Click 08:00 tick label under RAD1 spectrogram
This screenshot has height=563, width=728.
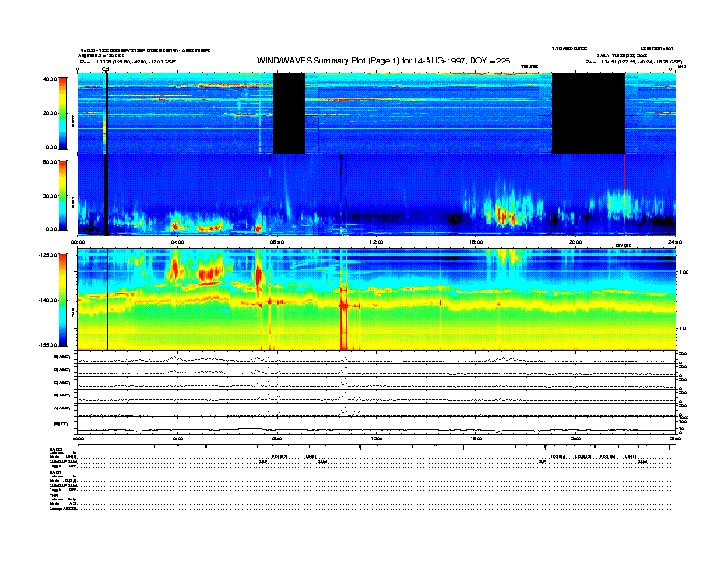point(277,242)
